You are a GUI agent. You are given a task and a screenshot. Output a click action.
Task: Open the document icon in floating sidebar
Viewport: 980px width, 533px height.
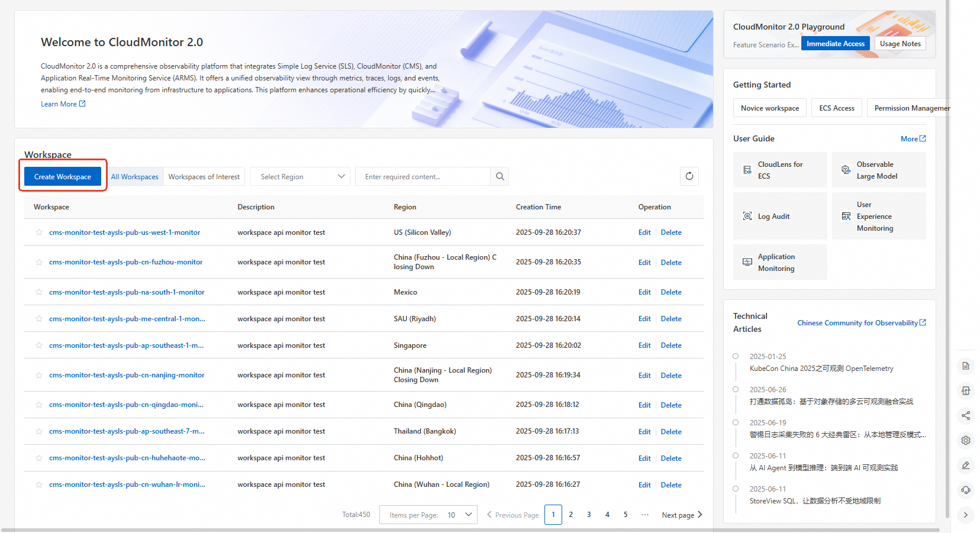[966, 366]
